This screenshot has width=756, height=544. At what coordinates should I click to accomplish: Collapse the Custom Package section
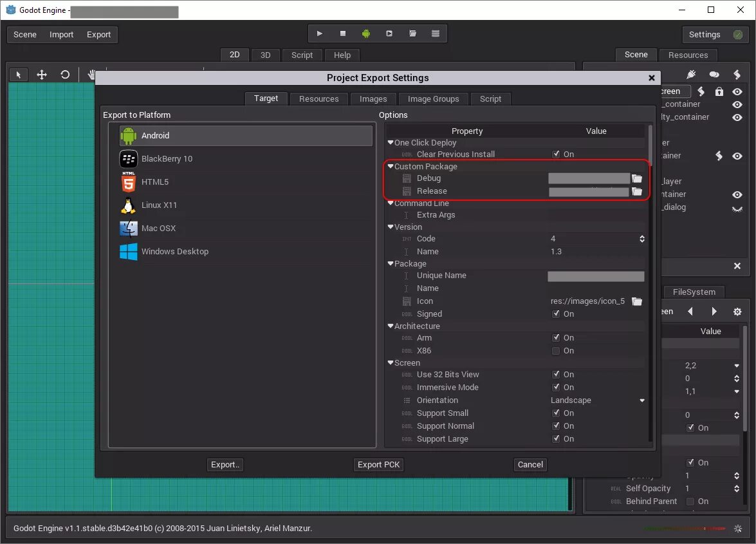[391, 166]
